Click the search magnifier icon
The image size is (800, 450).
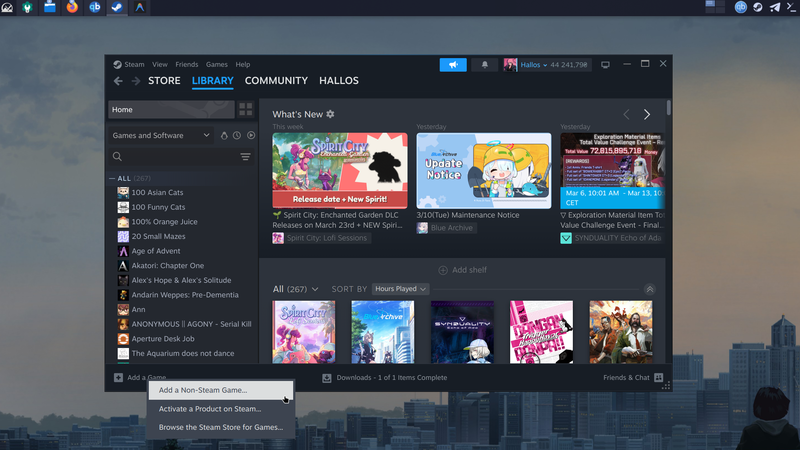coord(117,157)
